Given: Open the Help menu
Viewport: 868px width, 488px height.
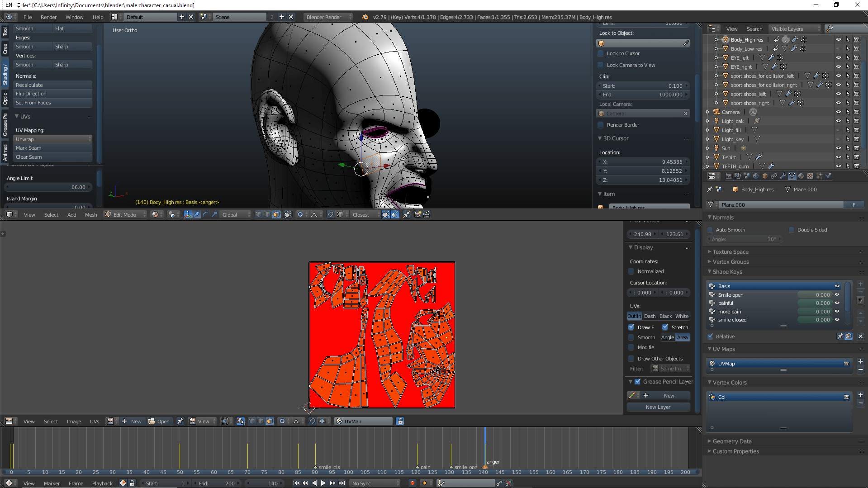Looking at the screenshot, I should coord(98,17).
